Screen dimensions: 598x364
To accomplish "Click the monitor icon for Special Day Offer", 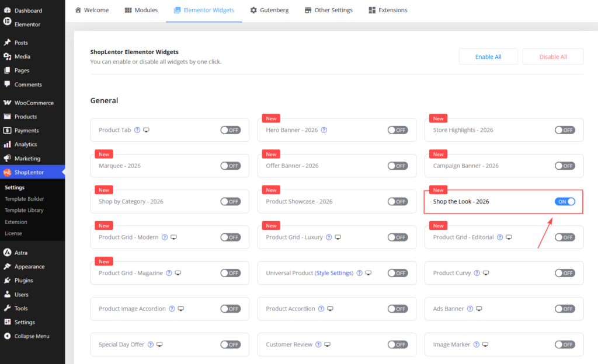I will [159, 345].
